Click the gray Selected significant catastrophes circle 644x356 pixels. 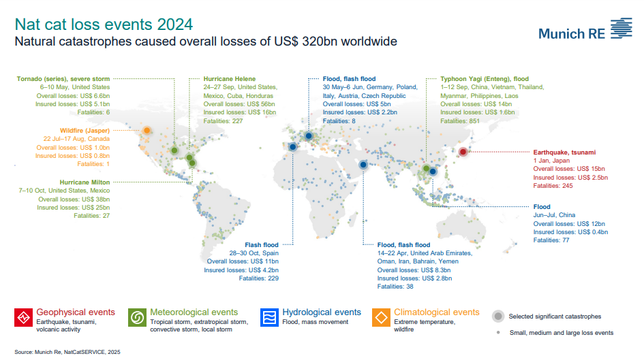tap(500, 317)
